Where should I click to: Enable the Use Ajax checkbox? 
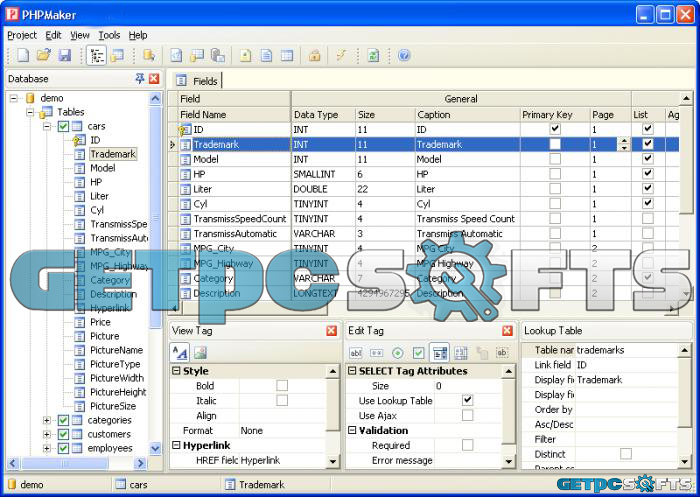(467, 415)
